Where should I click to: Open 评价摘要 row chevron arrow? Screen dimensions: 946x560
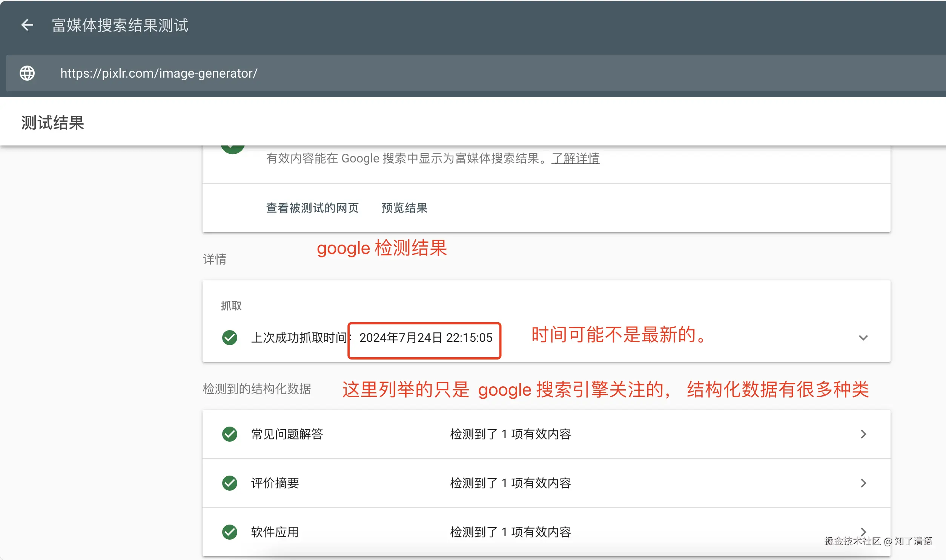(x=863, y=483)
